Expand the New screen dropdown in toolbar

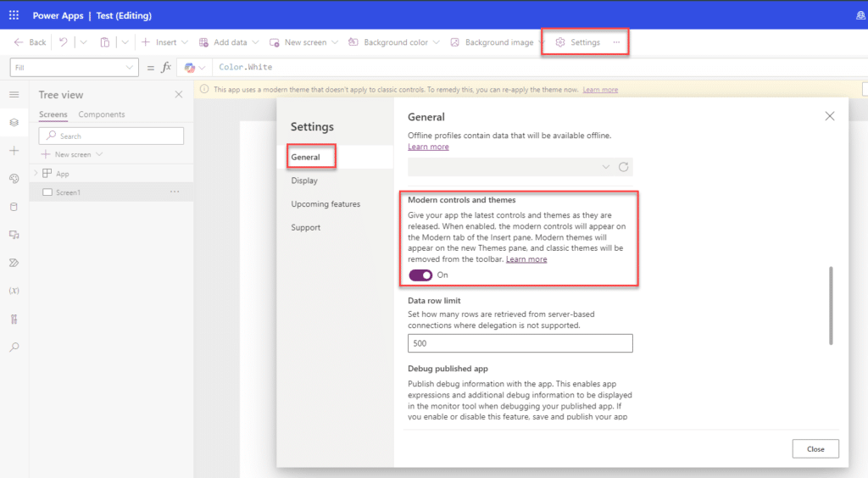333,42
